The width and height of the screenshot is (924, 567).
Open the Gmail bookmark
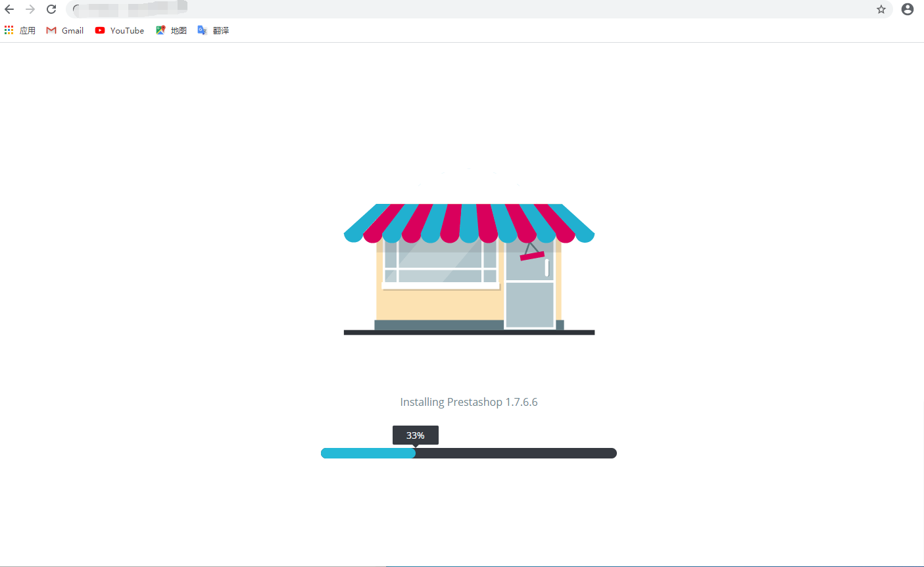(x=65, y=30)
